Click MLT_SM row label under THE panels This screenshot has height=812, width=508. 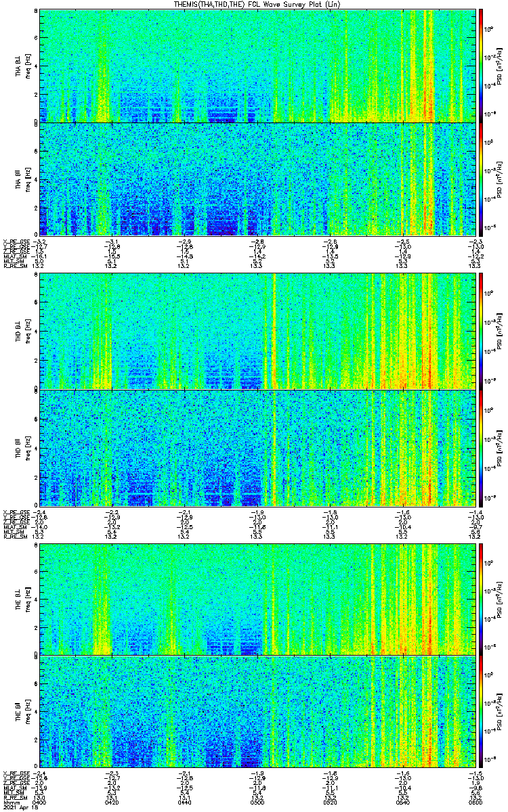(x=13, y=792)
